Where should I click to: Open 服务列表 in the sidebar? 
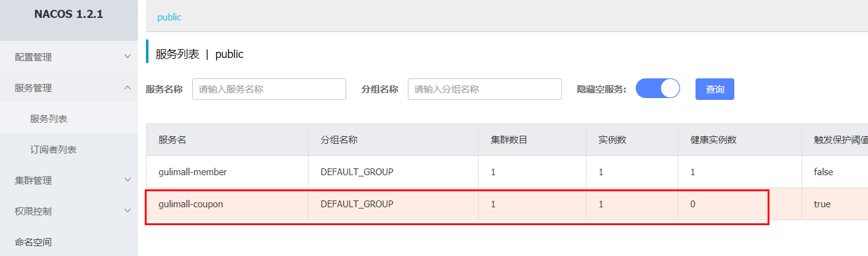pos(49,118)
